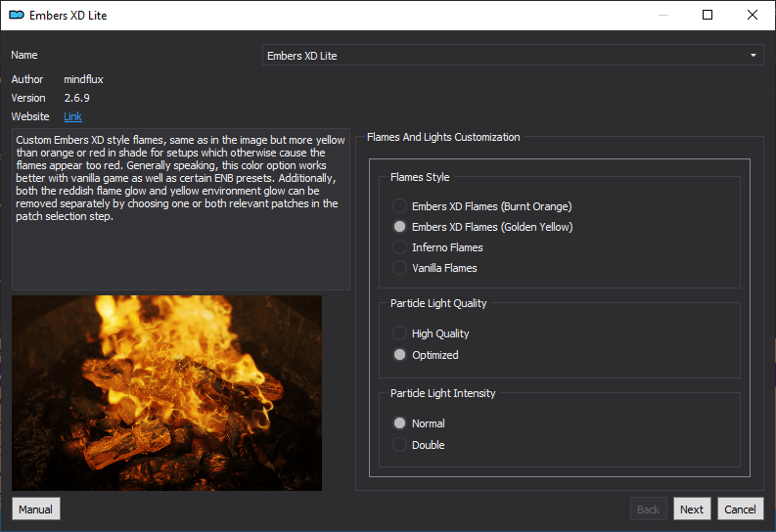This screenshot has width=776, height=532.
Task: Maximize the installer window
Action: point(708,15)
